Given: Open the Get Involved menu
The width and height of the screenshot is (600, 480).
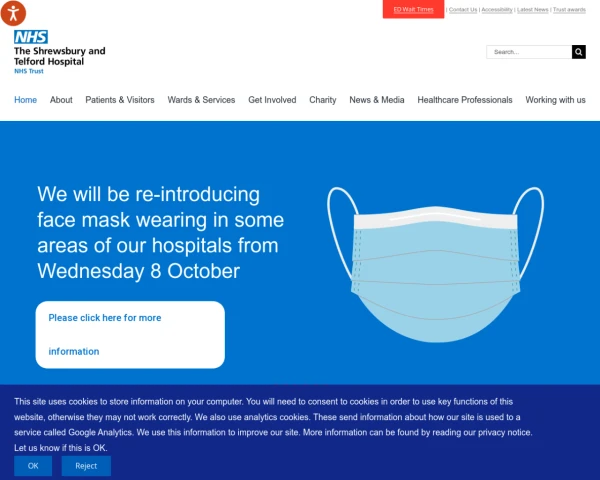Looking at the screenshot, I should 272,100.
